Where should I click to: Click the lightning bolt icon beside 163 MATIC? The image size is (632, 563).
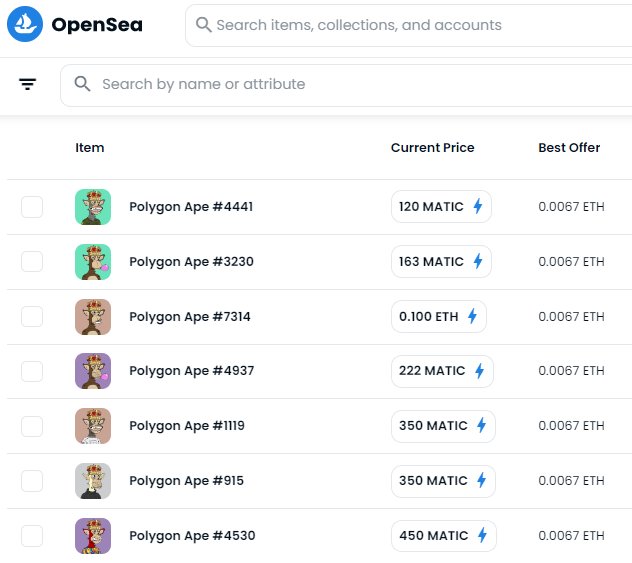478,261
